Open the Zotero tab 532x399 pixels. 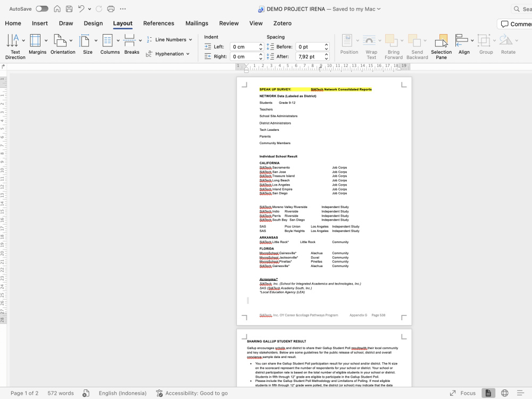[282, 23]
